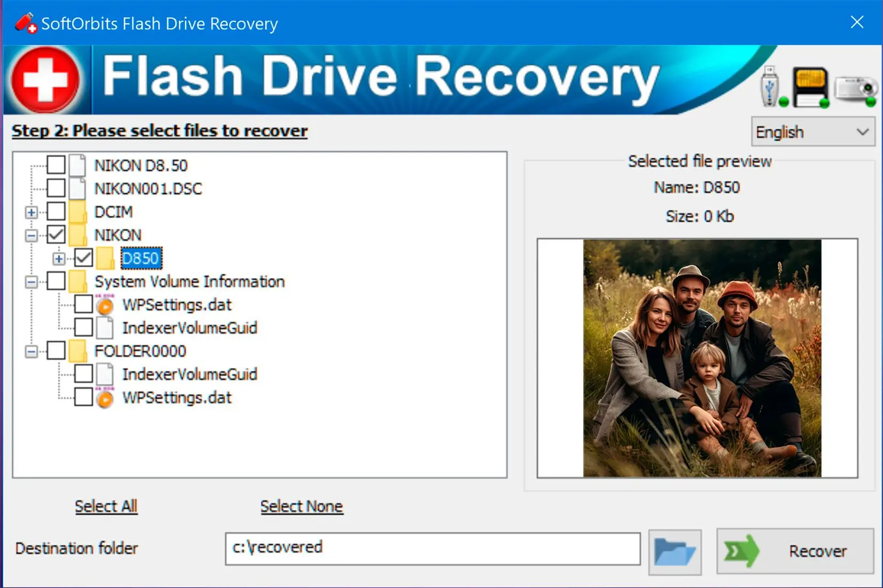Check the System Volume Information checkbox
This screenshot has width=883, height=588.
click(56, 281)
